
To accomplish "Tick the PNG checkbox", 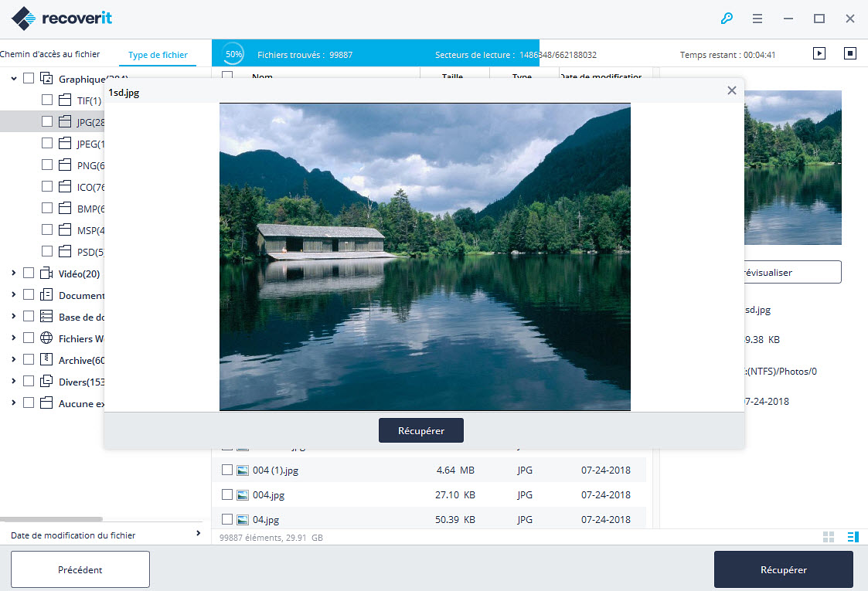I will (x=47, y=165).
